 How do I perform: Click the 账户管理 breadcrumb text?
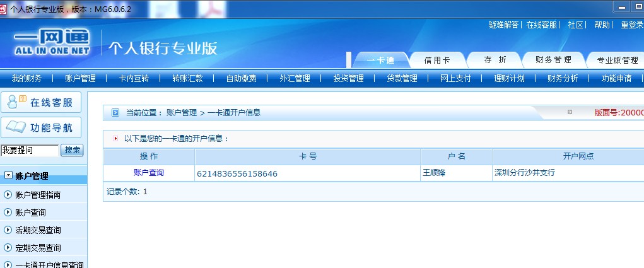pyautogui.click(x=182, y=112)
